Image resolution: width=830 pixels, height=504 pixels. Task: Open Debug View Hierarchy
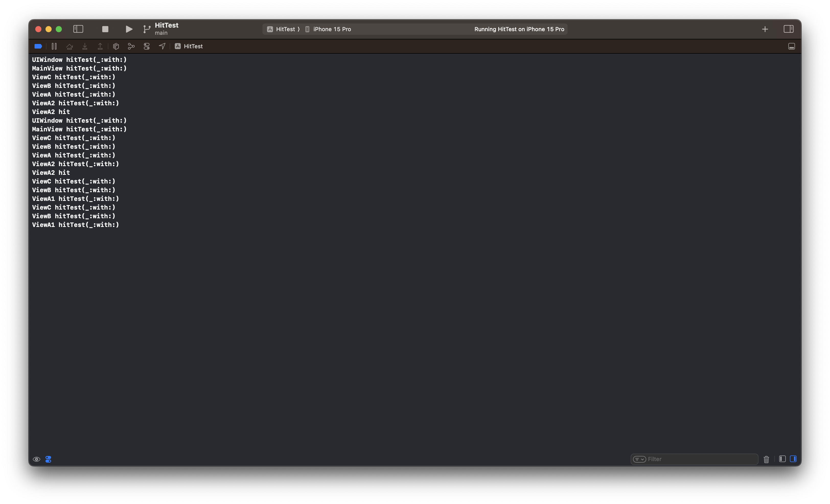[116, 47]
